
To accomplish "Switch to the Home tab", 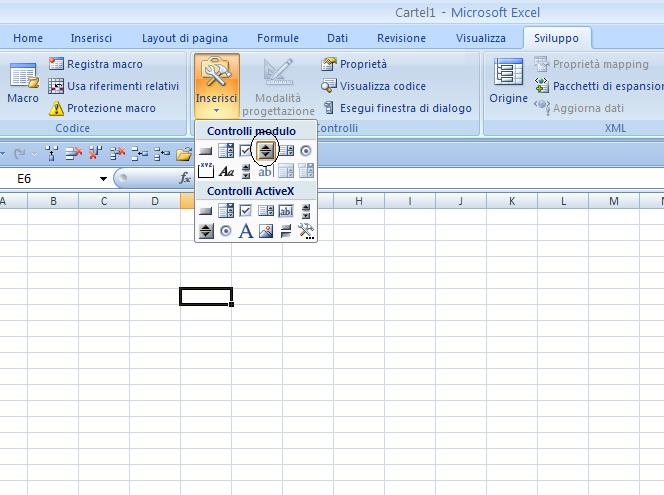I will 28,38.
